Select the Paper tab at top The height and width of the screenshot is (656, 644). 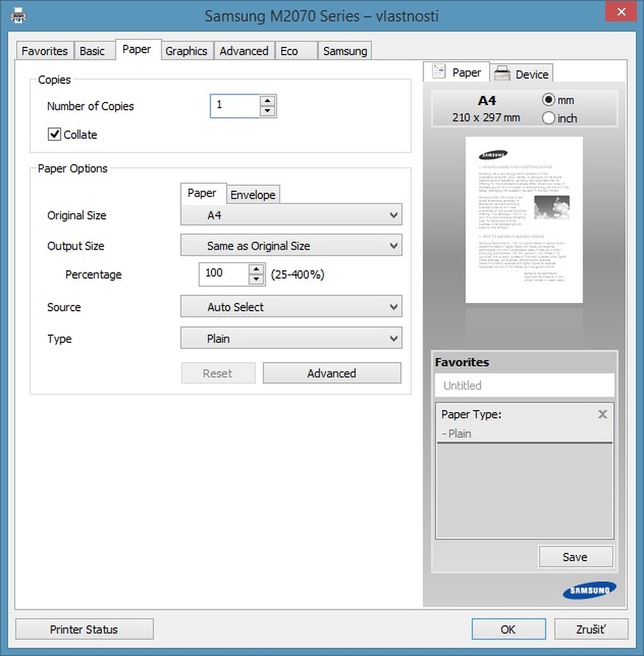138,49
